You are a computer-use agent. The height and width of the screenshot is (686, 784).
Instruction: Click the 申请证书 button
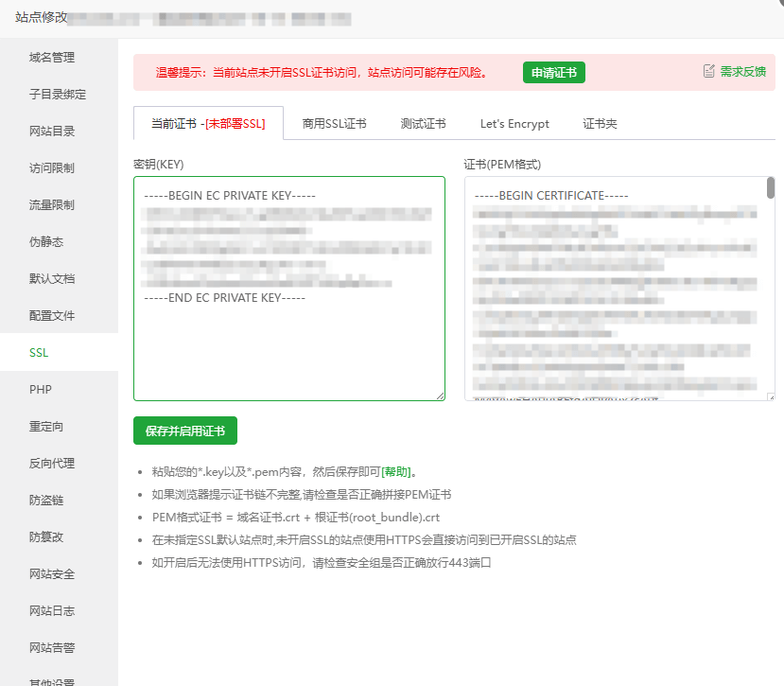[x=553, y=73]
